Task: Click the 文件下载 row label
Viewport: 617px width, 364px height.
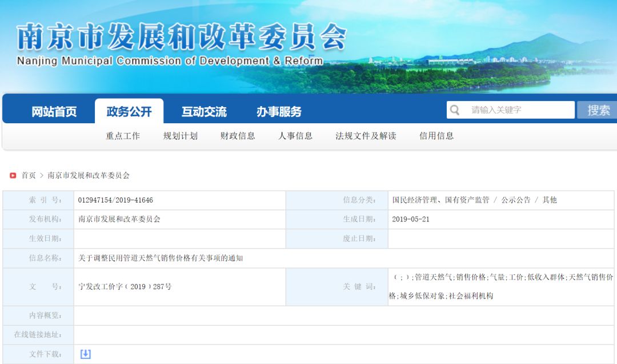Action: tap(45, 354)
